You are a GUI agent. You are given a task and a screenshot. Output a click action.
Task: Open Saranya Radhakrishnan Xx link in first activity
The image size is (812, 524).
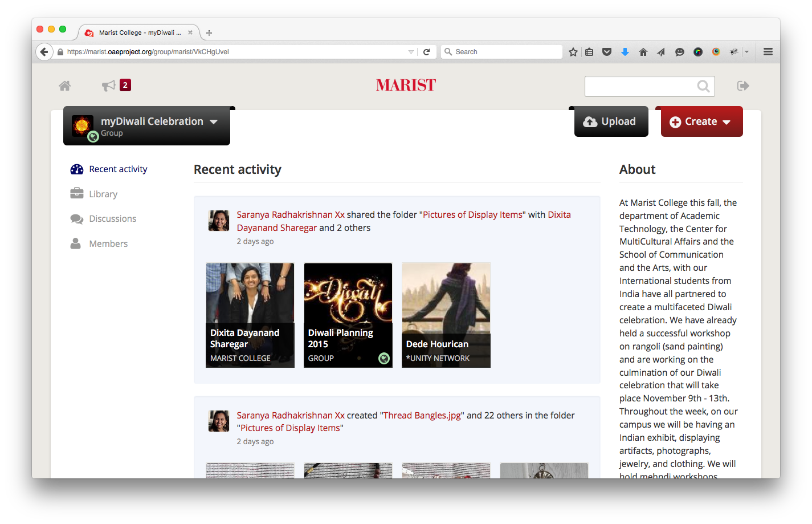(291, 214)
